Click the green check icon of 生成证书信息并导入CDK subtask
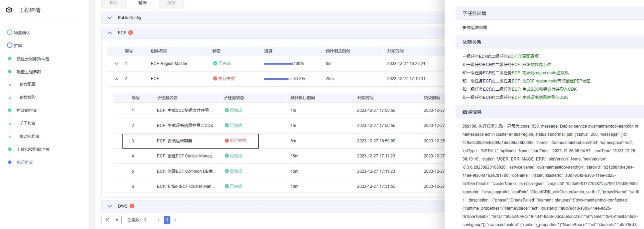644x229 pixels. (x=227, y=125)
